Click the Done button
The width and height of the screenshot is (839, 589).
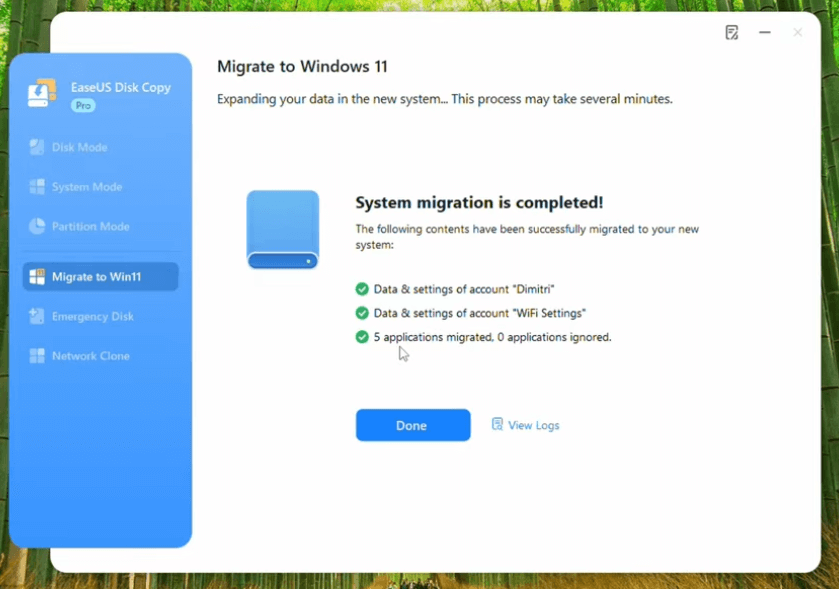412,425
